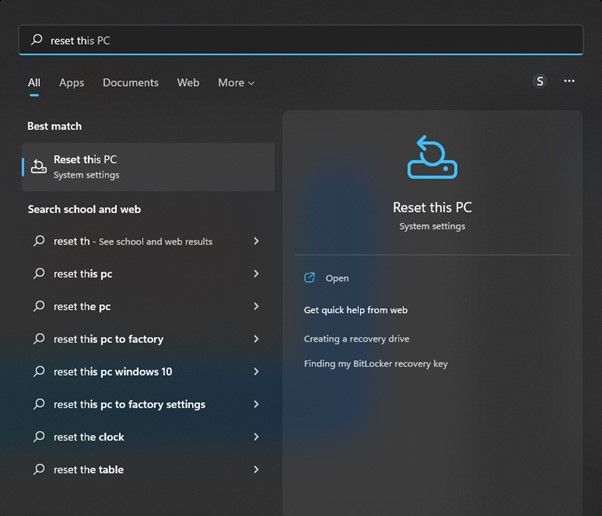602x516 pixels.
Task: Click the Reset this PC best match icon
Action: point(38,166)
